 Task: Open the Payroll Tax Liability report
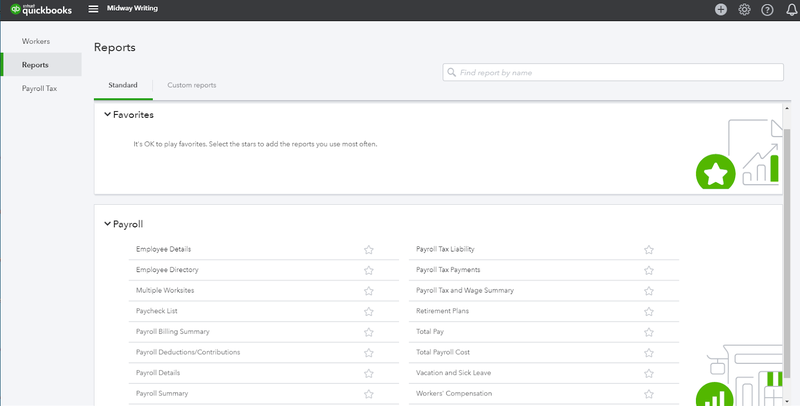click(x=445, y=249)
